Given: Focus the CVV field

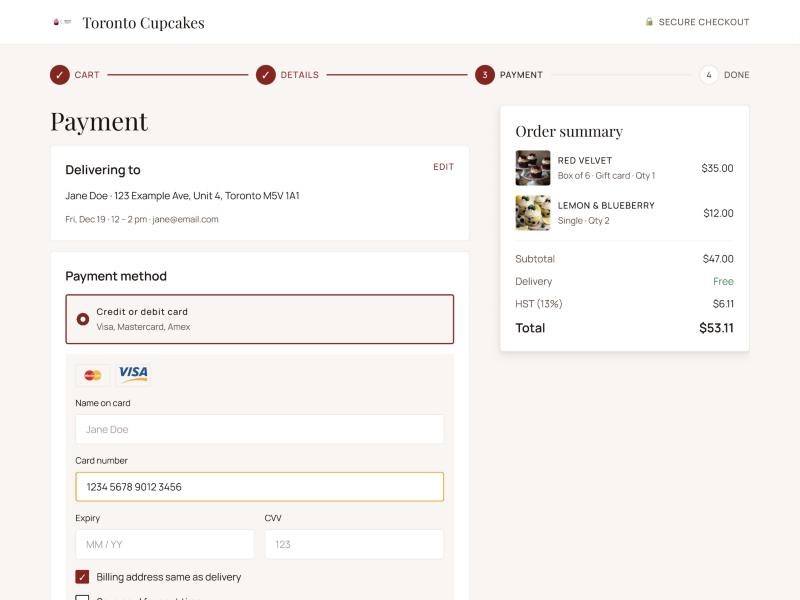Looking at the screenshot, I should [x=354, y=544].
